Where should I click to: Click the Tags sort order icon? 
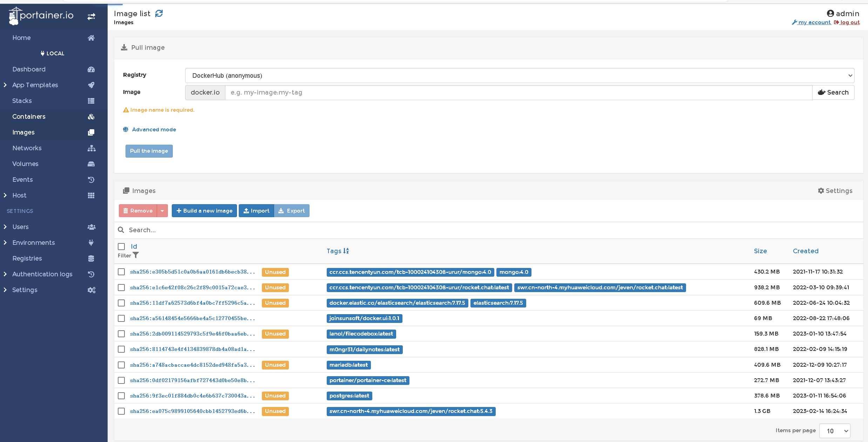[x=346, y=251]
